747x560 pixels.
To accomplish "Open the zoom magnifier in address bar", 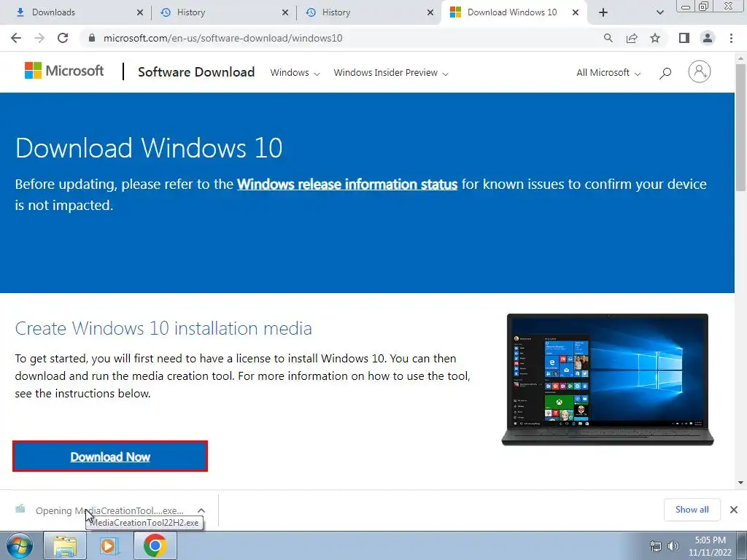I will point(608,38).
